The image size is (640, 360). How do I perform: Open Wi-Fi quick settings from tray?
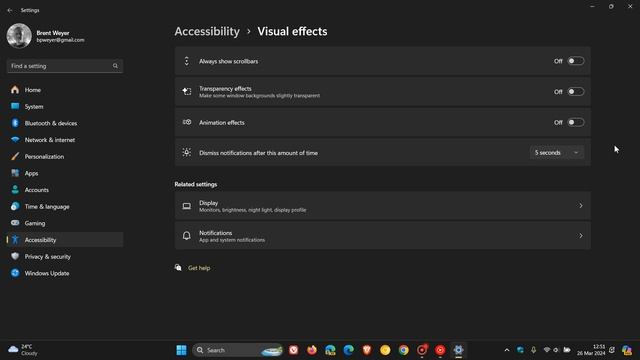[x=547, y=350]
